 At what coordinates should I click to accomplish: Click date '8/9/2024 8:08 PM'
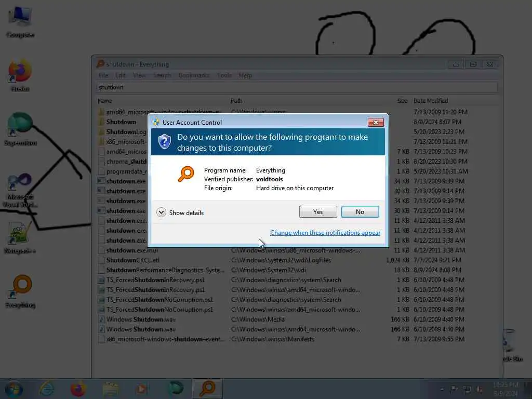[437, 270]
